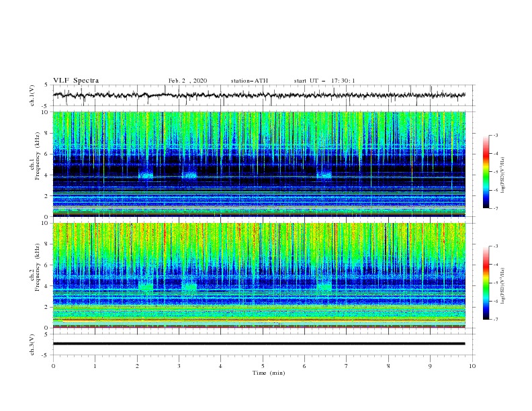Click time axis tick label "7"
This screenshot has height=411, width=532.
click(x=347, y=366)
